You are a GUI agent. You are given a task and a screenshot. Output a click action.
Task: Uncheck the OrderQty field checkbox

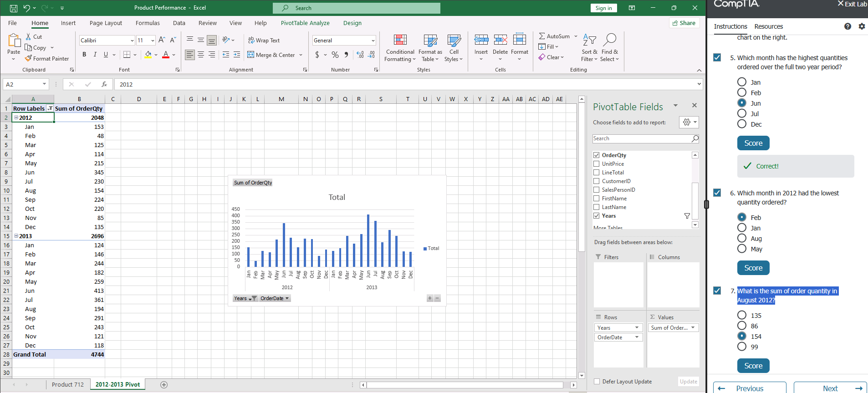coord(596,155)
